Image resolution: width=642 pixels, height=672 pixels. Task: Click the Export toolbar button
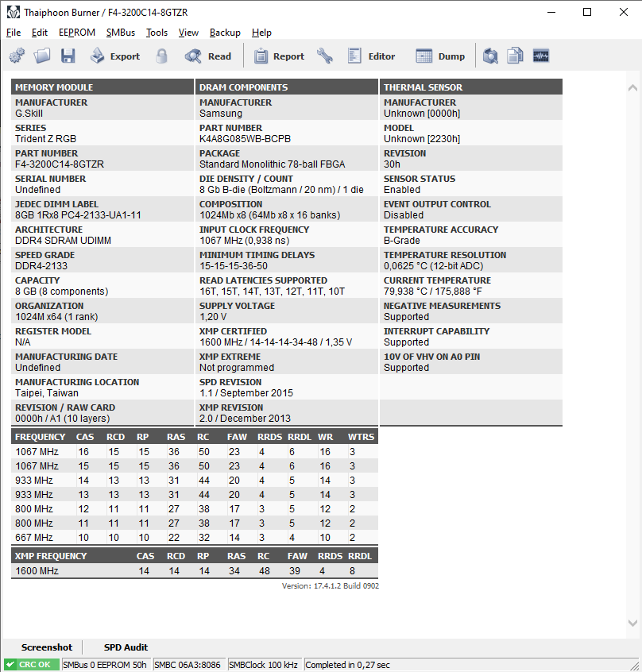[x=115, y=56]
